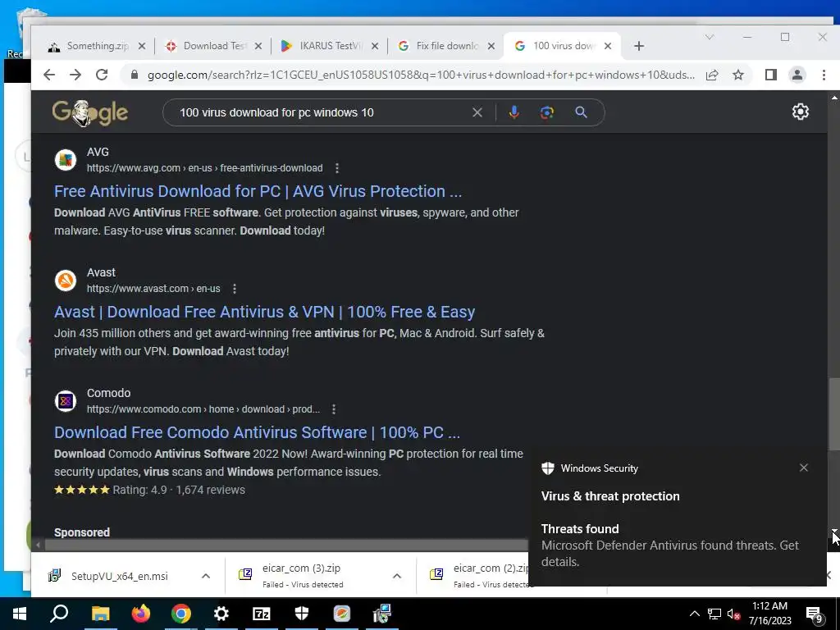Go forward in Chrome browser history
840x630 pixels.
coord(75,75)
